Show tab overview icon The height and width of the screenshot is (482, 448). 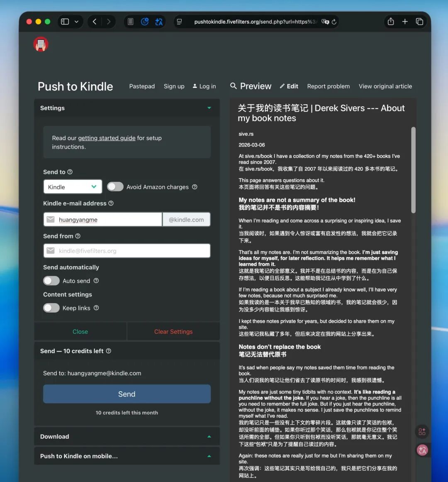pos(419,22)
